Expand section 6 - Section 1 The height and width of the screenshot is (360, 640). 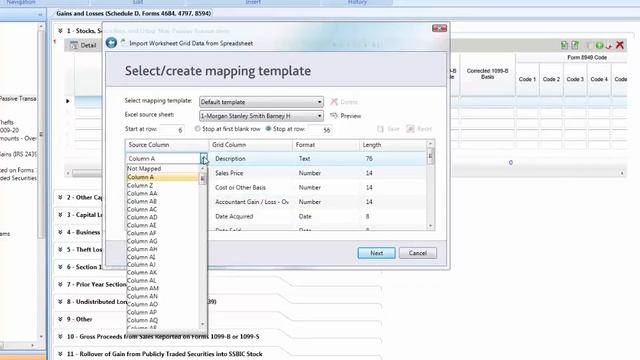pyautogui.click(x=60, y=267)
